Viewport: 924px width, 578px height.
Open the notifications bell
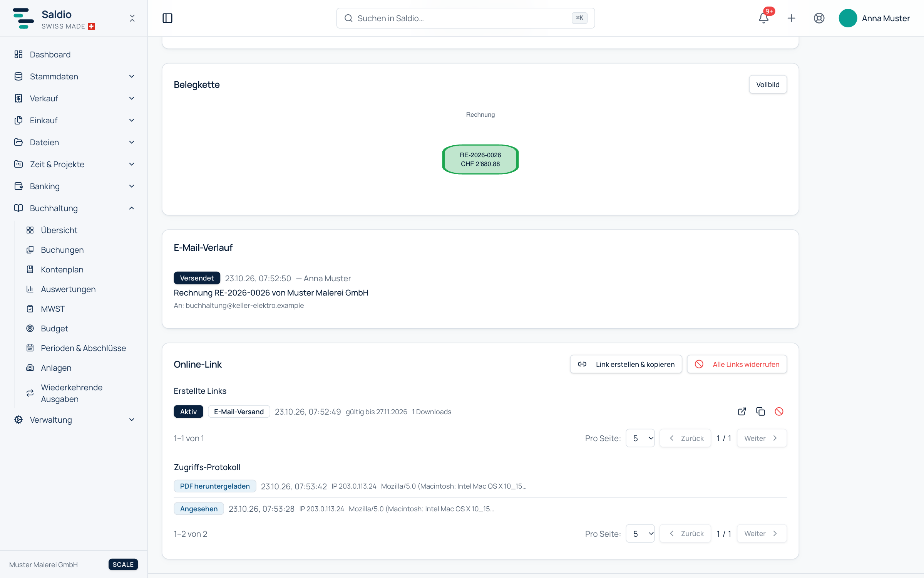point(763,18)
